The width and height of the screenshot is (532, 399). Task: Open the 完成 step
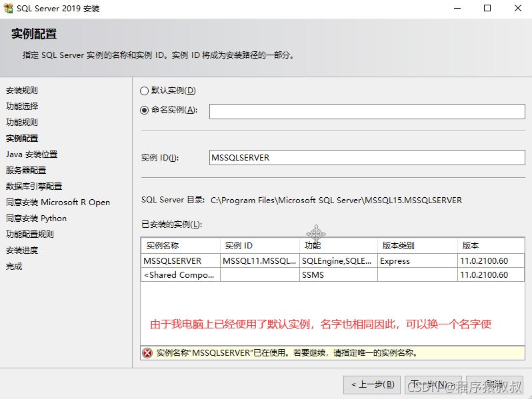tap(14, 266)
